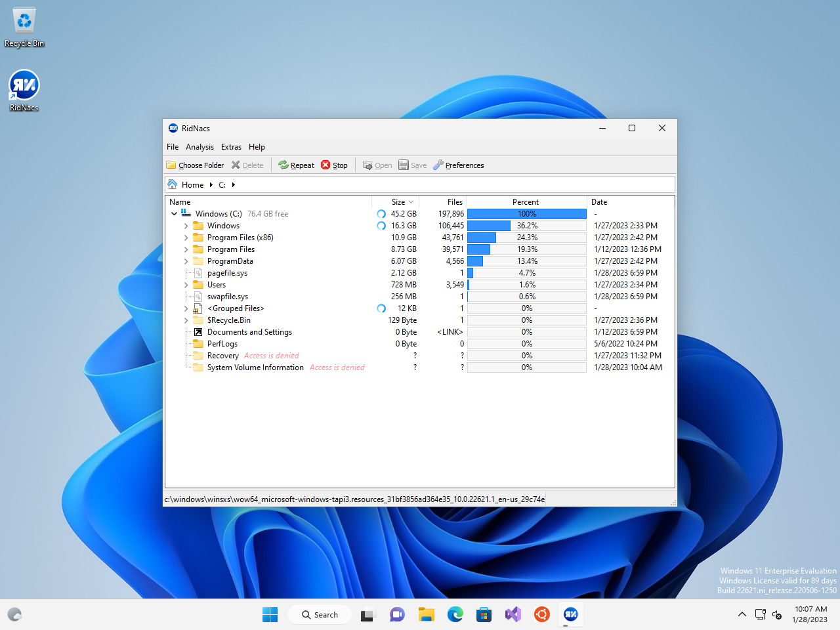Expand the Users folder node
Screen dimensions: 840x630
tap(186, 285)
